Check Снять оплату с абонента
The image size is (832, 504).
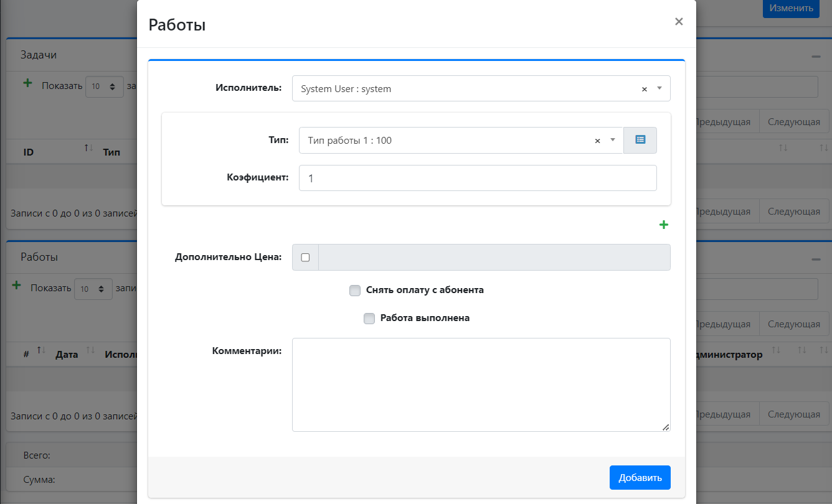355,290
